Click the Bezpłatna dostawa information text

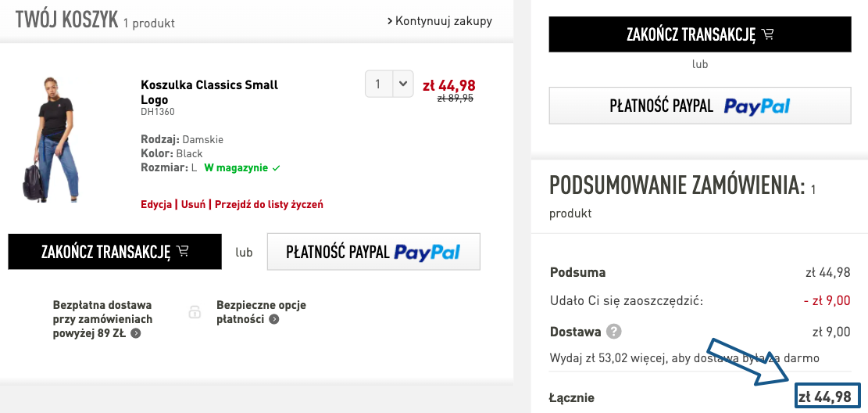coord(102,319)
